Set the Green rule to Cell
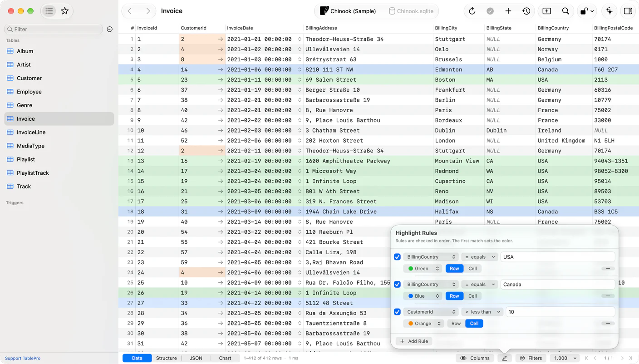 click(x=472, y=269)
